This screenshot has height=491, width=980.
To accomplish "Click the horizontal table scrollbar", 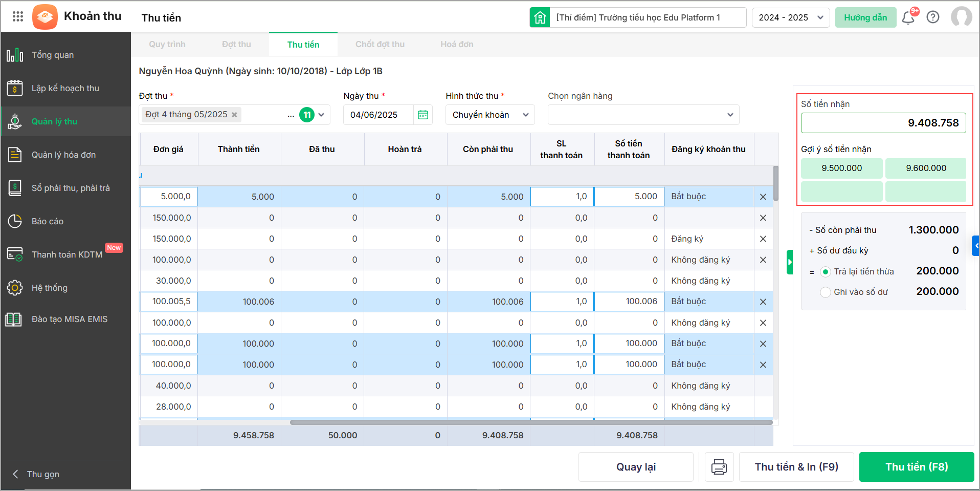I will coord(530,422).
